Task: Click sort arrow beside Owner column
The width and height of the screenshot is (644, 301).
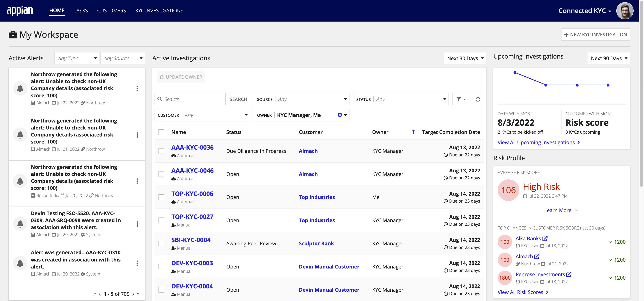Action: [x=413, y=132]
